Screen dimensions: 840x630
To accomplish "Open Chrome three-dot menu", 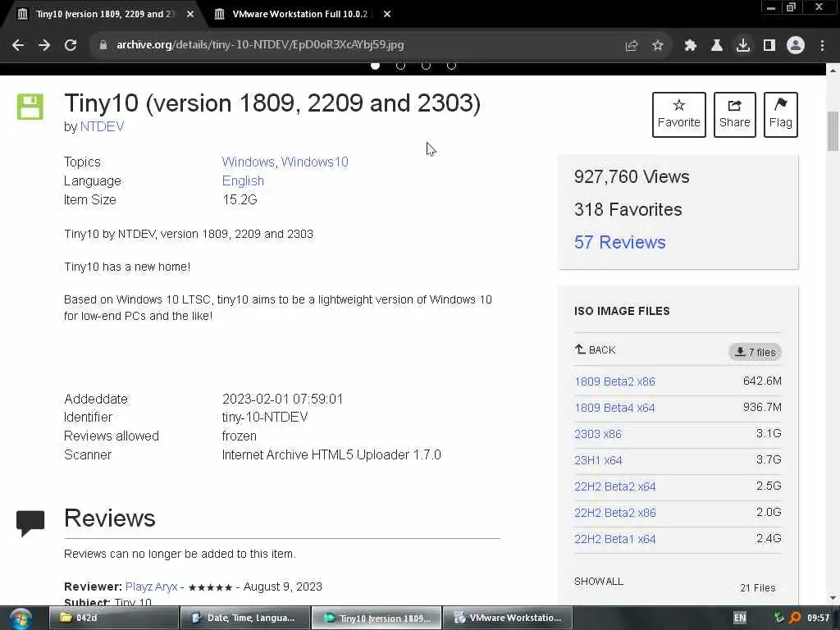I will point(822,46).
